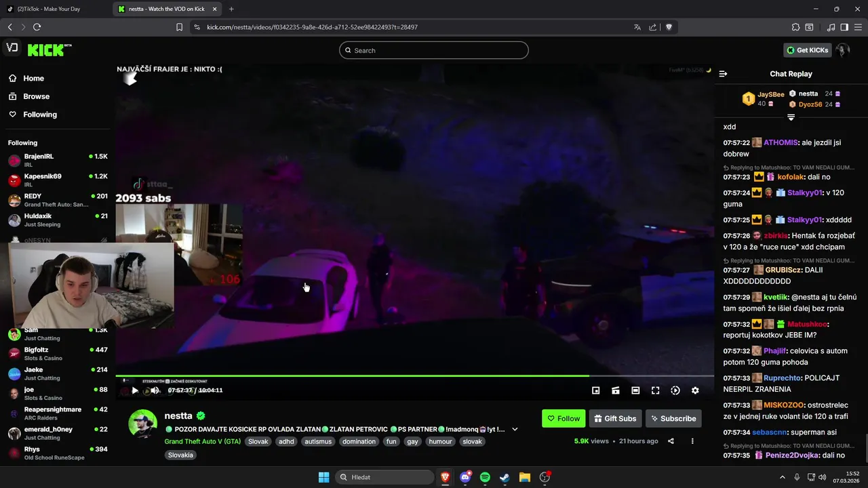Expand the chat leaderboard handle
This screenshot has height=488, width=868.
click(791, 117)
